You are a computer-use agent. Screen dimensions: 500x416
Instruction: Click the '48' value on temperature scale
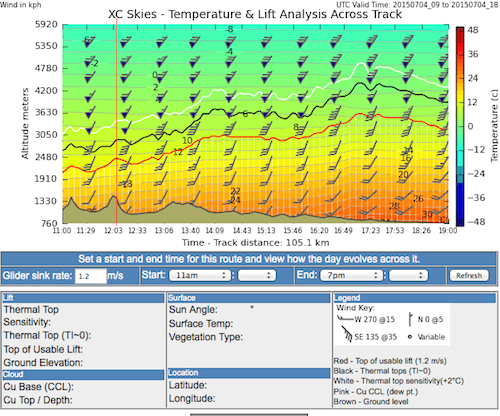473,30
